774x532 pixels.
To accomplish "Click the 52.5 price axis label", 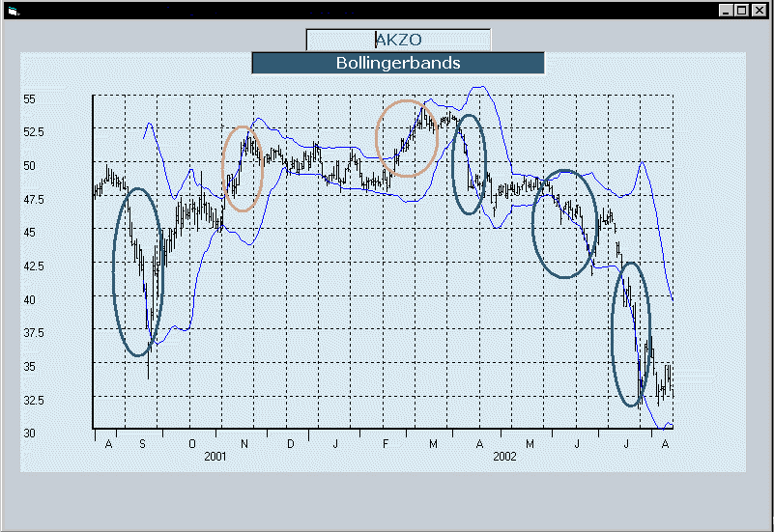I will [34, 132].
